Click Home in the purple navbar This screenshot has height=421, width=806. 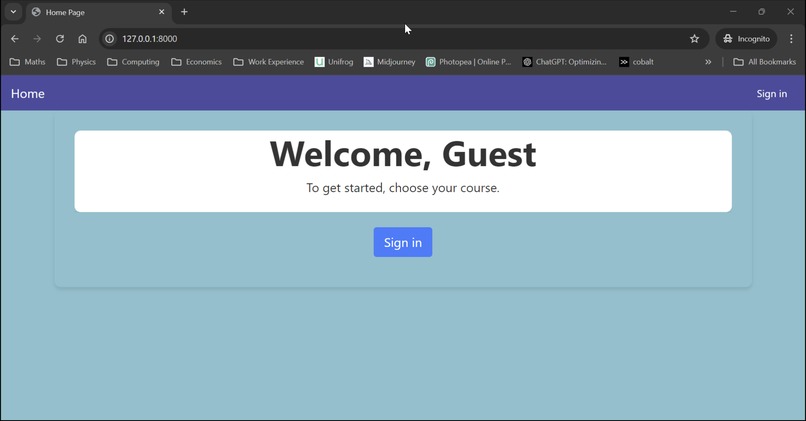[x=28, y=94]
